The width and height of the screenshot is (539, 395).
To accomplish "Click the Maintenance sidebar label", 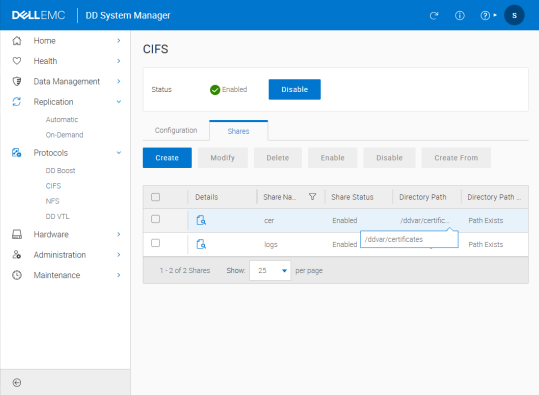I will tap(57, 275).
